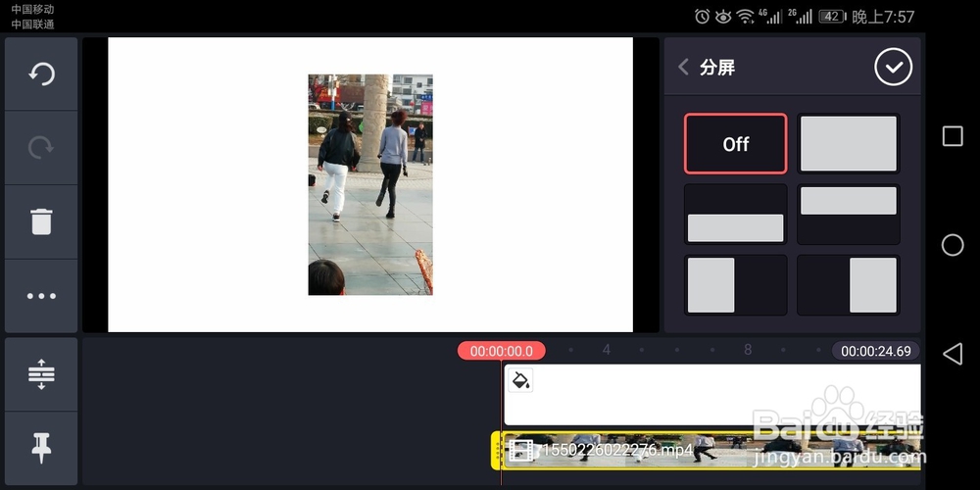Screen dimensions: 980x490
Task: Choose the bottom-half split layout
Action: point(736,215)
